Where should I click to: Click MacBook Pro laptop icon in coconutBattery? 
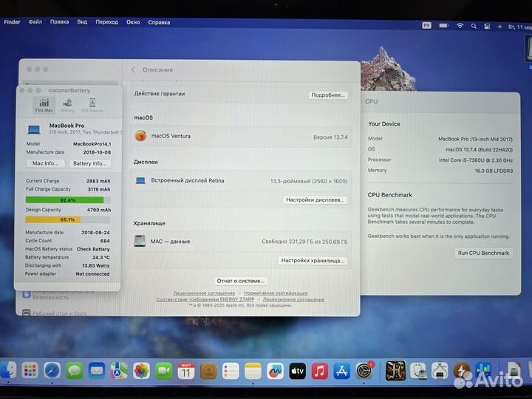point(34,129)
